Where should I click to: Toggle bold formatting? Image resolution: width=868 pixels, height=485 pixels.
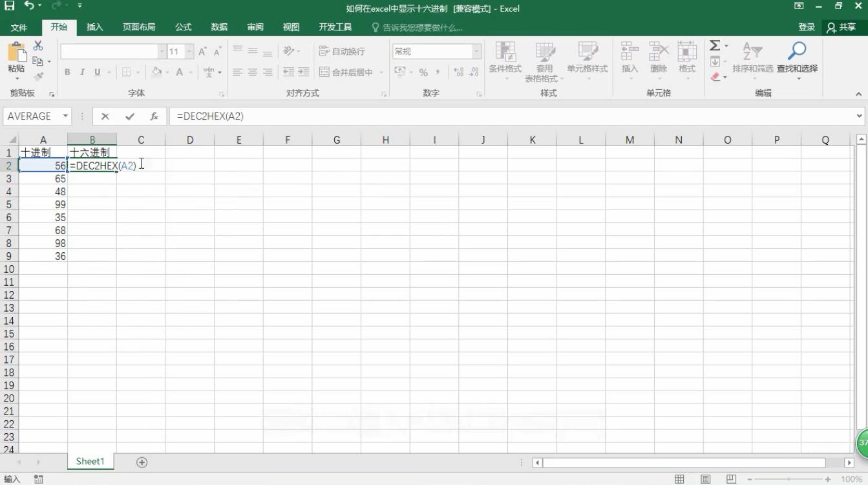pos(67,72)
